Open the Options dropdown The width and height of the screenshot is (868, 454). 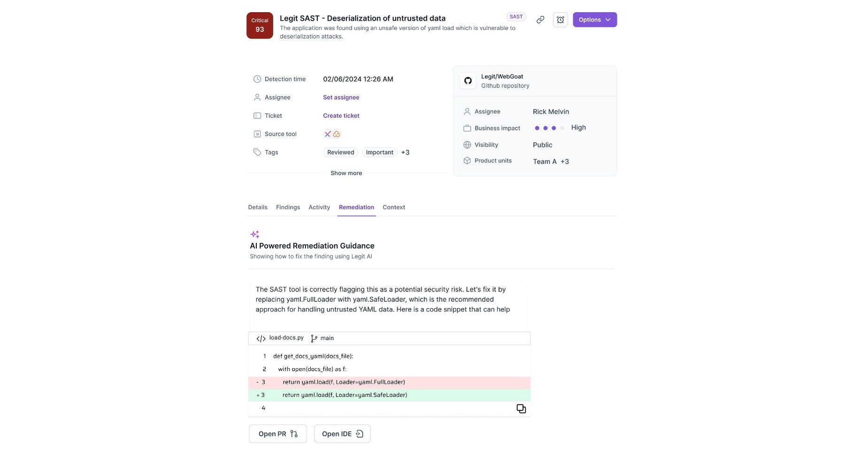594,20
